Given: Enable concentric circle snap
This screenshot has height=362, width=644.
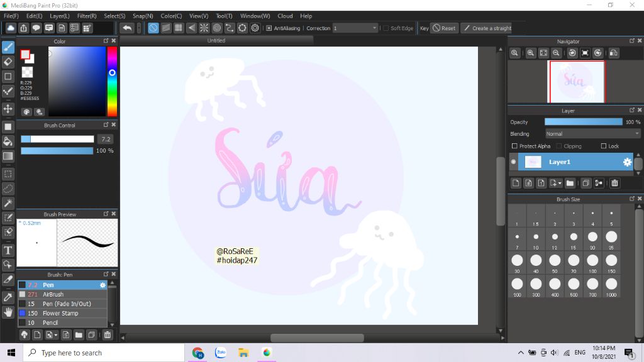Looking at the screenshot, I should [217, 28].
